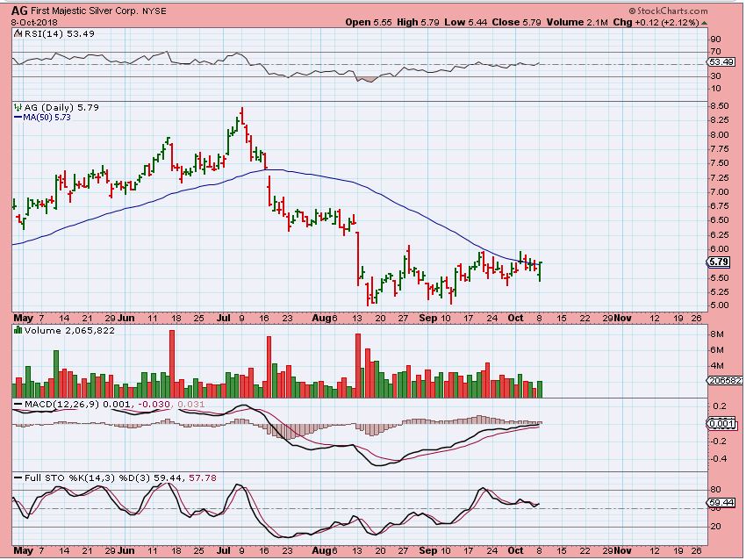
Task: Click the 5.00 label on the price axis
Action: click(x=719, y=305)
